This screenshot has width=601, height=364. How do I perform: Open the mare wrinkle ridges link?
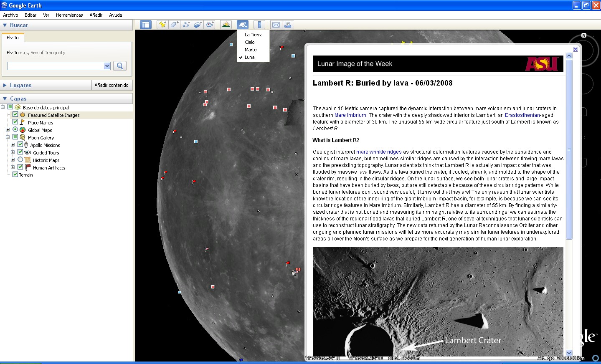[x=379, y=152]
